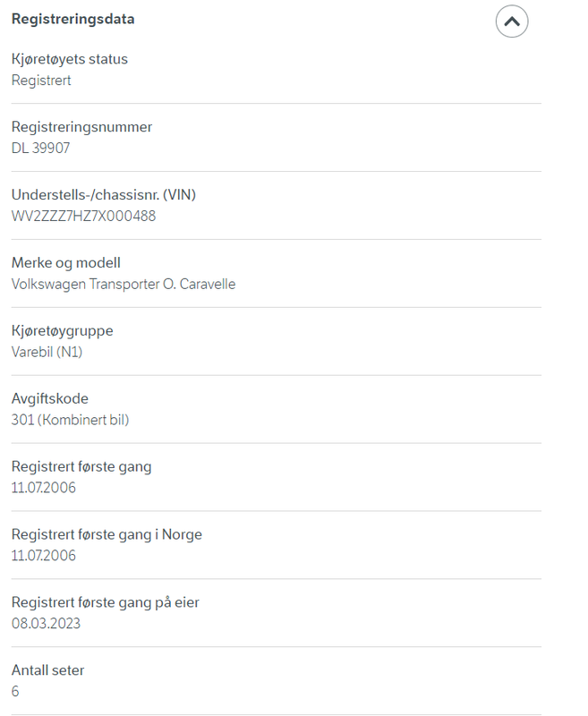Collapse the Registreringsdata section chevron
The width and height of the screenshot is (588, 716).
512,21
